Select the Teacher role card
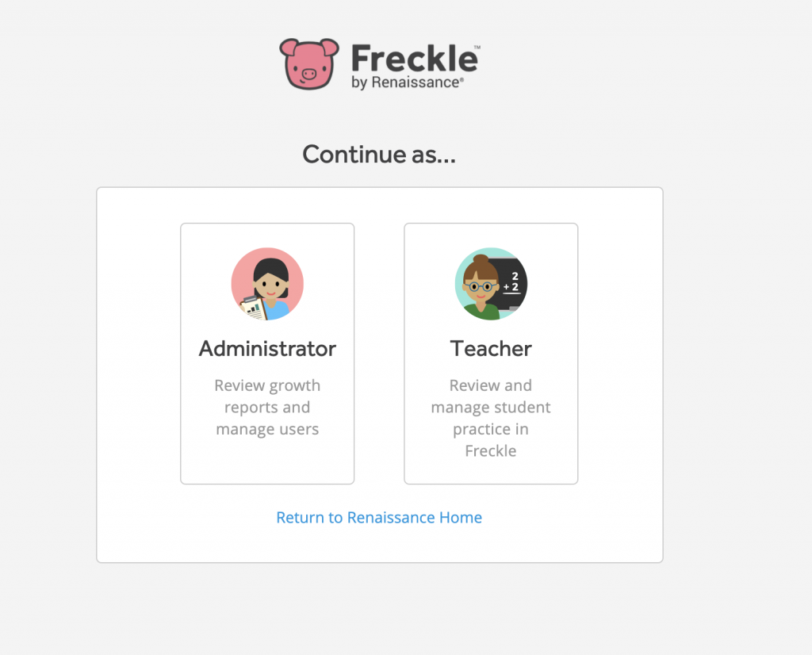The height and width of the screenshot is (655, 812). [x=491, y=354]
